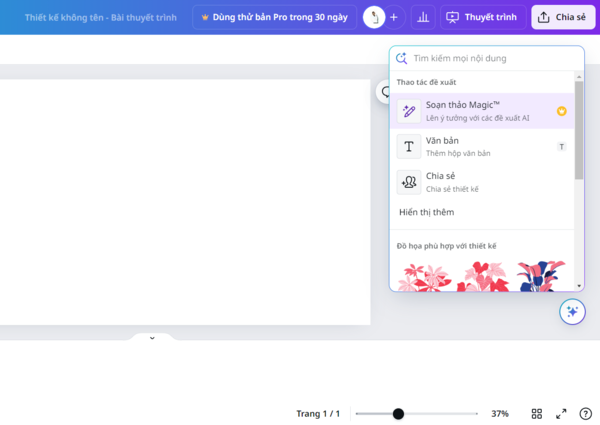
Task: Rename the Thiết kế không tên title
Action: [x=101, y=18]
